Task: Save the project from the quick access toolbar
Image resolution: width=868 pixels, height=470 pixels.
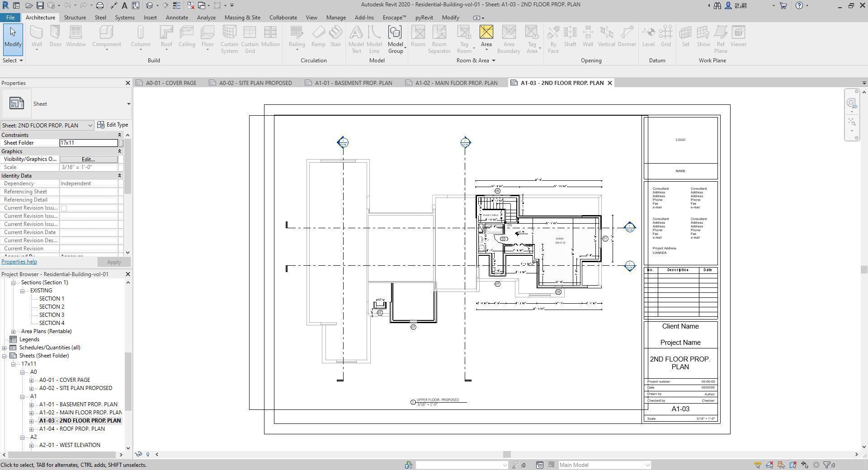Action: pyautogui.click(x=40, y=5)
